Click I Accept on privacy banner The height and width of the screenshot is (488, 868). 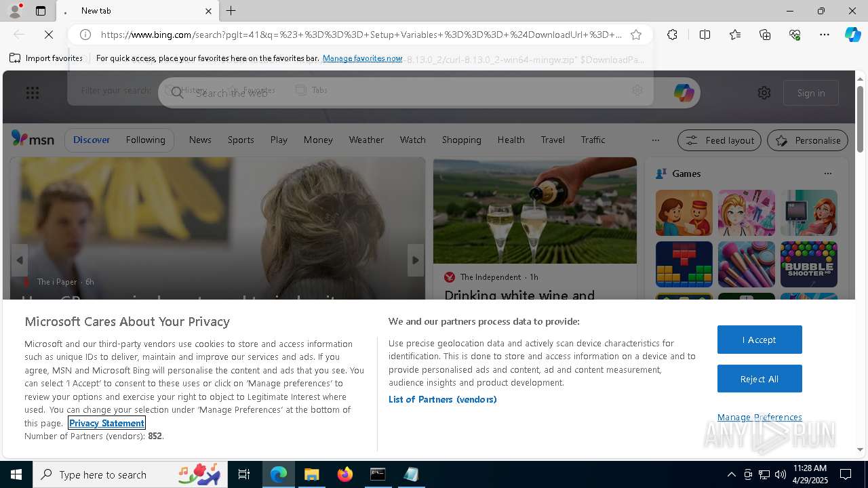pyautogui.click(x=759, y=340)
